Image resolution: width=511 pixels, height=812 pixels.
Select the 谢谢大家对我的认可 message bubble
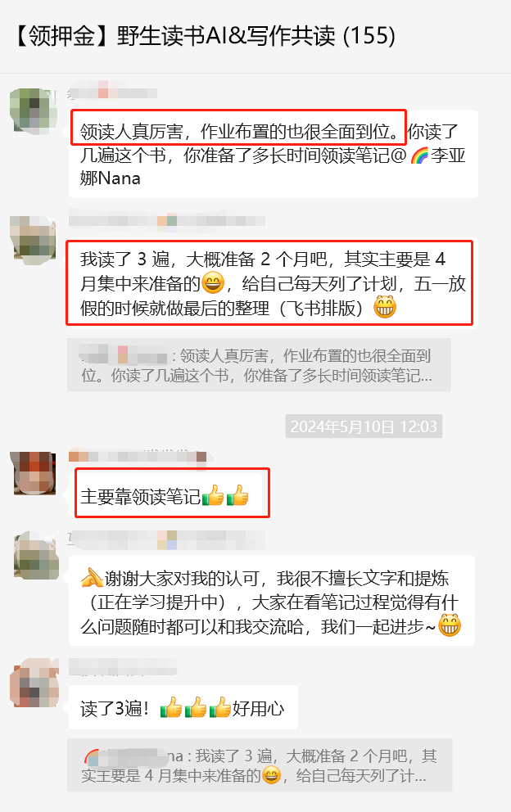tap(272, 601)
